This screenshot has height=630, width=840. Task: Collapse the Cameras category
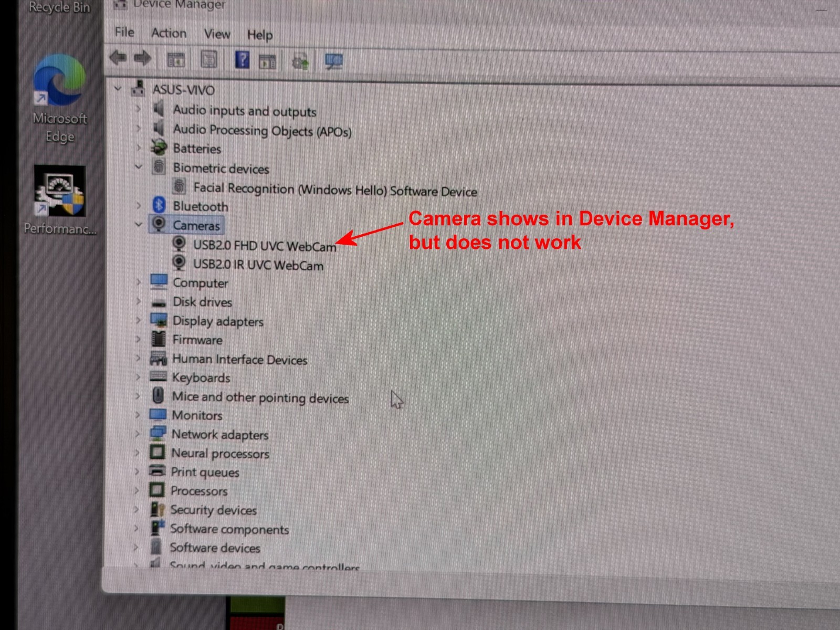139,225
